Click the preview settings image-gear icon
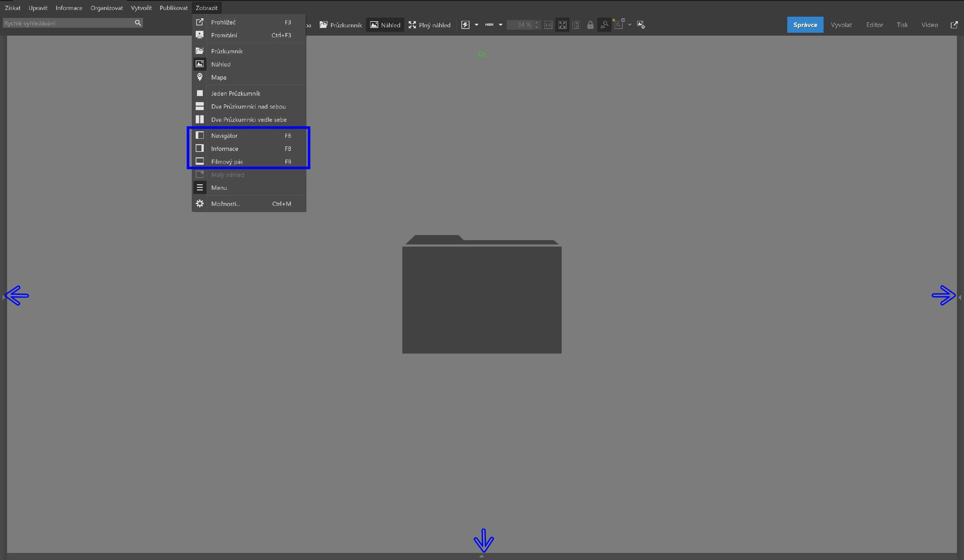 click(641, 25)
